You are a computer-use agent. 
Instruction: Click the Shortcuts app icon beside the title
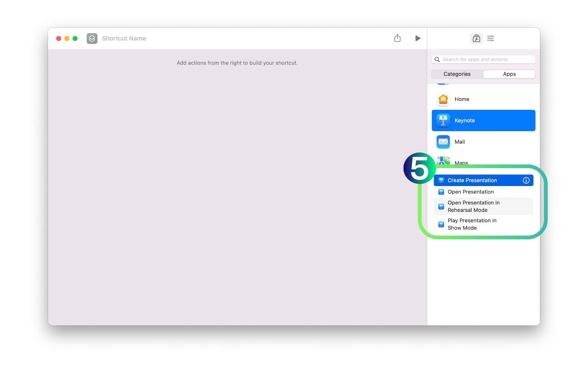click(x=92, y=39)
